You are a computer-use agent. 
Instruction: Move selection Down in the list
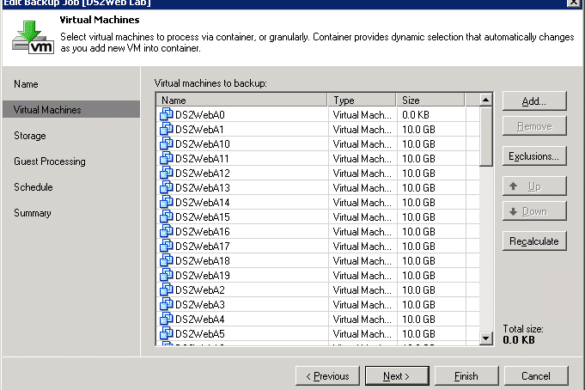pyautogui.click(x=534, y=212)
